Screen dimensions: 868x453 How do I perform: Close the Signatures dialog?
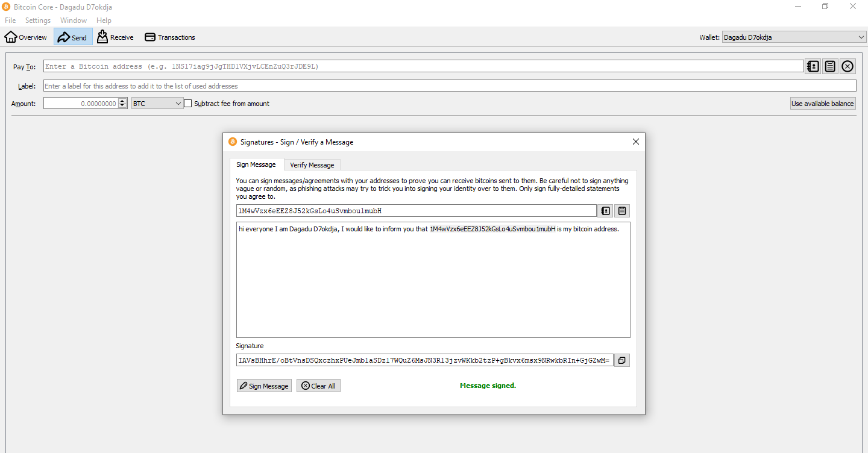point(635,142)
